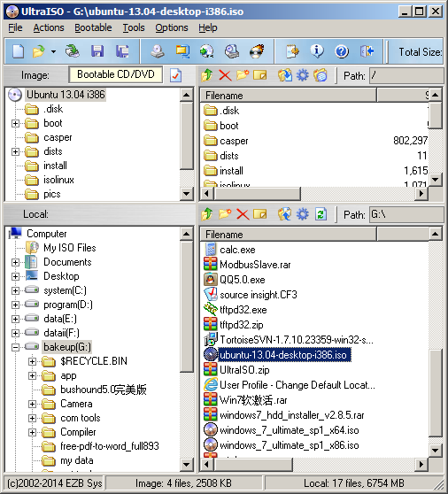Screen dimensions: 448x494
Task: Click the Burn CD/DVD Image icon
Action: [x=257, y=51]
